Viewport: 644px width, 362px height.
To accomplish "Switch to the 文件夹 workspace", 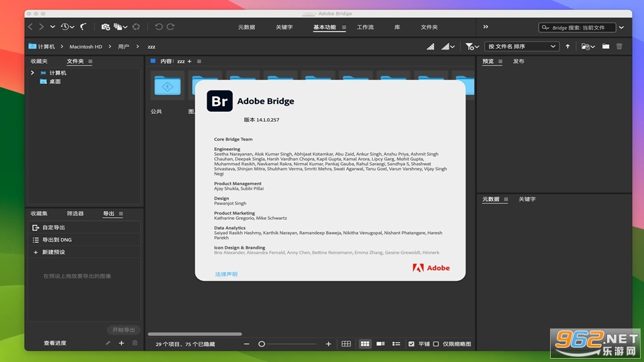I will (x=429, y=27).
